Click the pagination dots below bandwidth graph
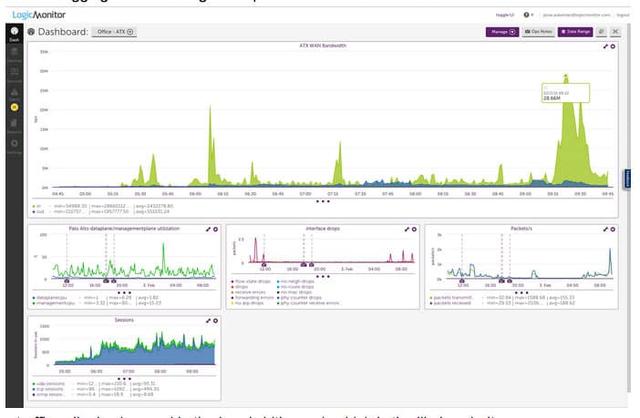Viewport: 640px width, 418px height. point(322,201)
